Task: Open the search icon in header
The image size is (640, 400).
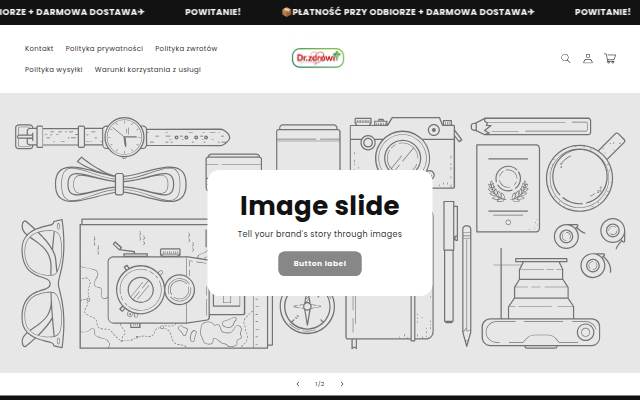Action: point(565,58)
